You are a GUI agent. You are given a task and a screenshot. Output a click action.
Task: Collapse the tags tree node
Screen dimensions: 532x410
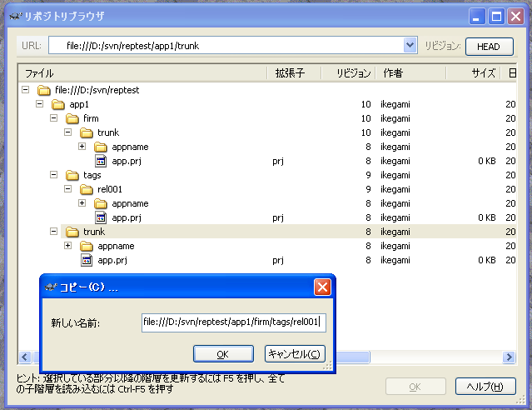pyautogui.click(x=53, y=175)
